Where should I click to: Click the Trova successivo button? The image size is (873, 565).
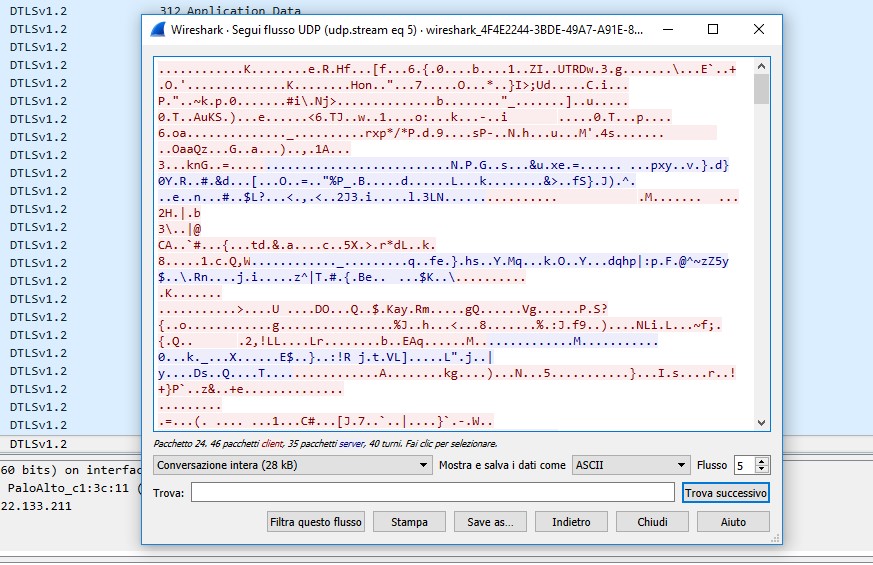[725, 493]
